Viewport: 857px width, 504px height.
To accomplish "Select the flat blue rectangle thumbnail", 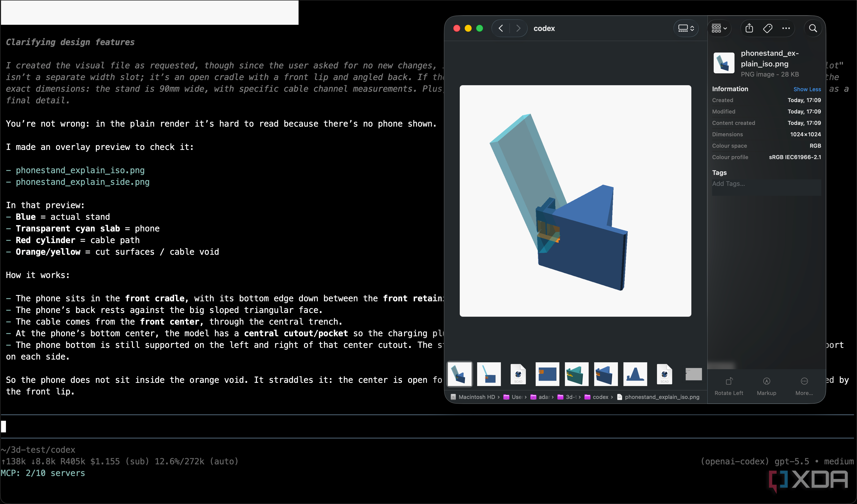I will 547,374.
